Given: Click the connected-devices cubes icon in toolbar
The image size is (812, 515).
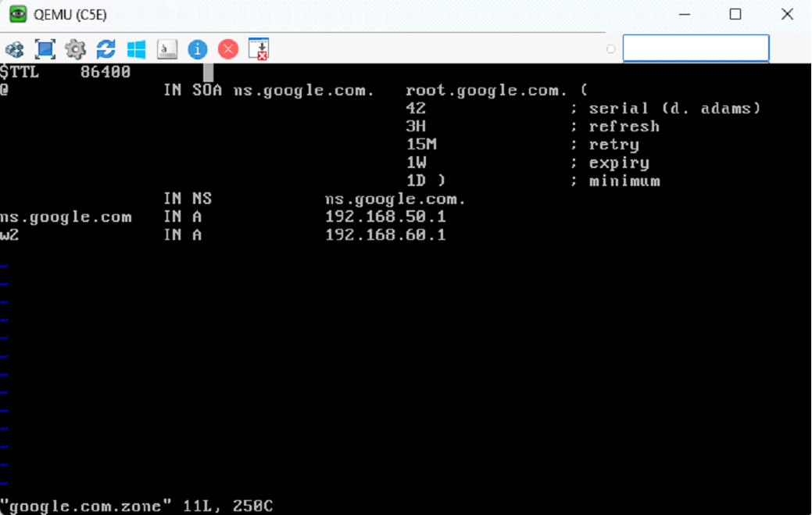Looking at the screenshot, I should [15, 50].
